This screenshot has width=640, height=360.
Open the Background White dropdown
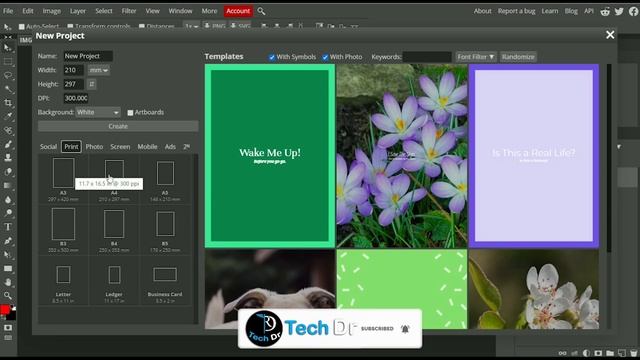(98, 112)
